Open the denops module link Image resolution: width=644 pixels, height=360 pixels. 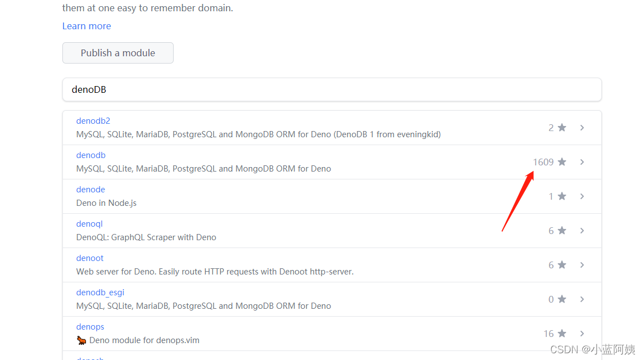90,327
